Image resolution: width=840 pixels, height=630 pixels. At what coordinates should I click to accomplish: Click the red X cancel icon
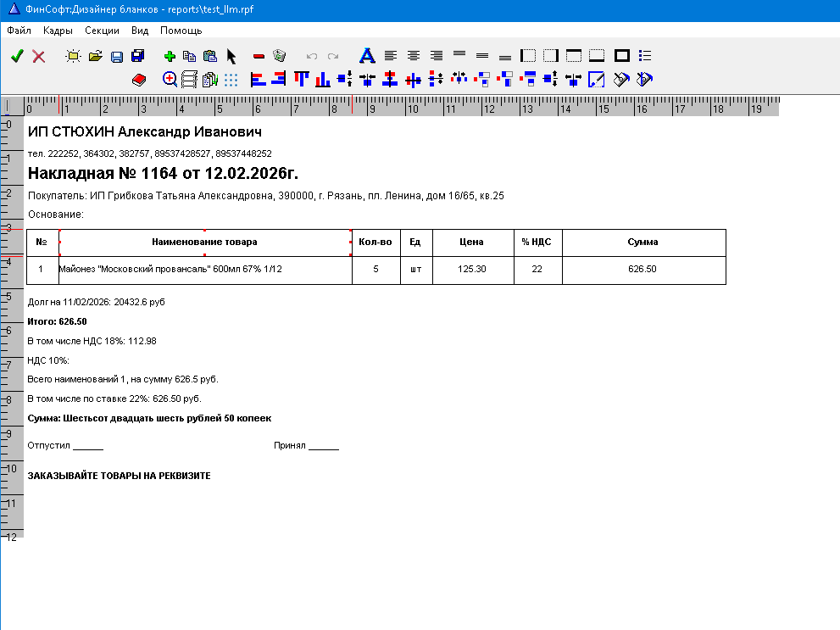[39, 56]
